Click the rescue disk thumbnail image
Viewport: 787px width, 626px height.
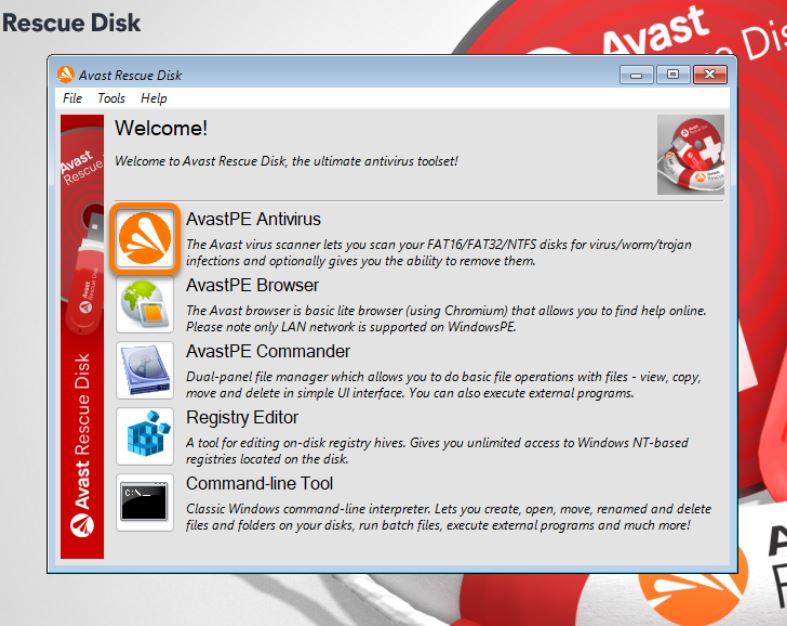(691, 155)
